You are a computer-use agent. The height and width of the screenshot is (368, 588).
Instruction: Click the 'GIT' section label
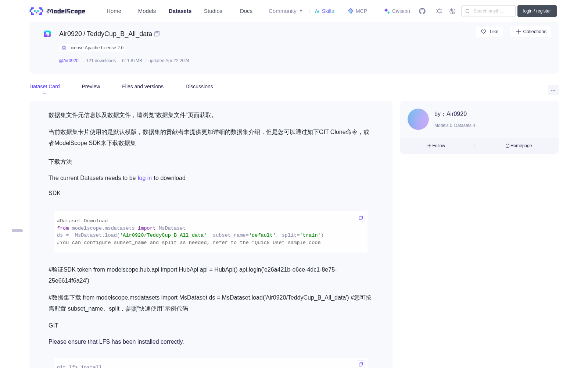coord(53,326)
